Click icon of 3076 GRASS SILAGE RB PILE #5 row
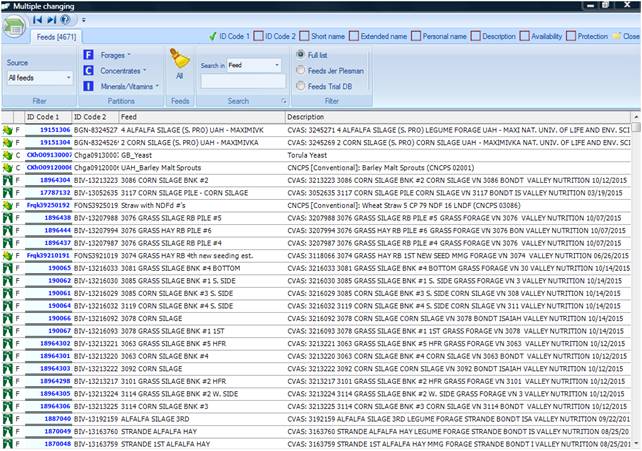This screenshot has width=642, height=451. 7,218
